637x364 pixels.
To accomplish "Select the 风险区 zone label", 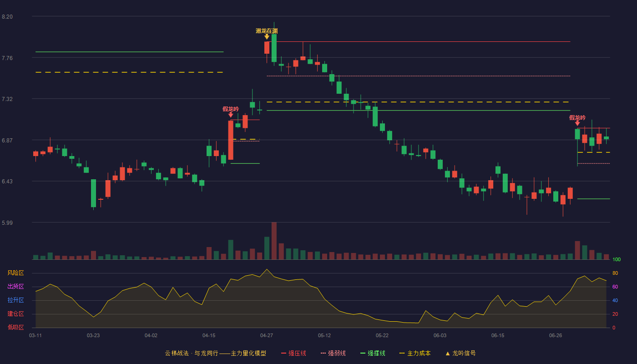I will (x=15, y=273).
